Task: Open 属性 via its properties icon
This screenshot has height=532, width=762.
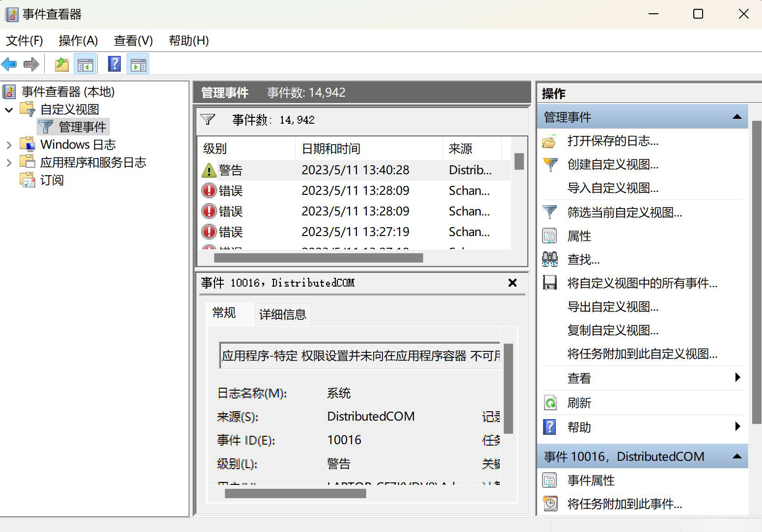Action: [x=550, y=236]
